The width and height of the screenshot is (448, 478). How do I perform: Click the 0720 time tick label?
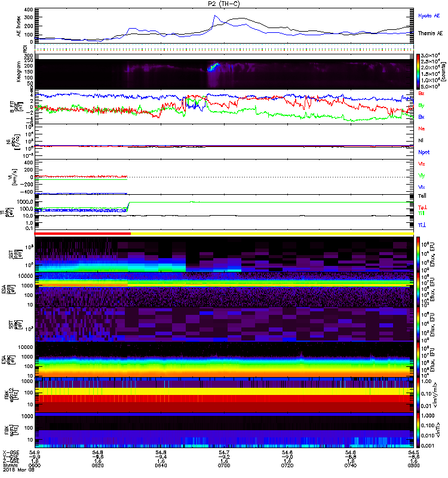tap(287, 465)
